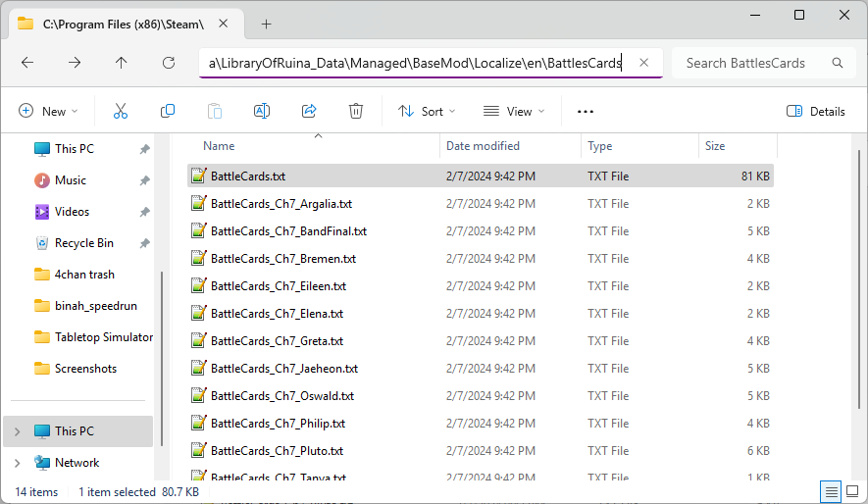868x504 pixels.
Task: Open Videos in the sidebar
Action: (x=72, y=212)
